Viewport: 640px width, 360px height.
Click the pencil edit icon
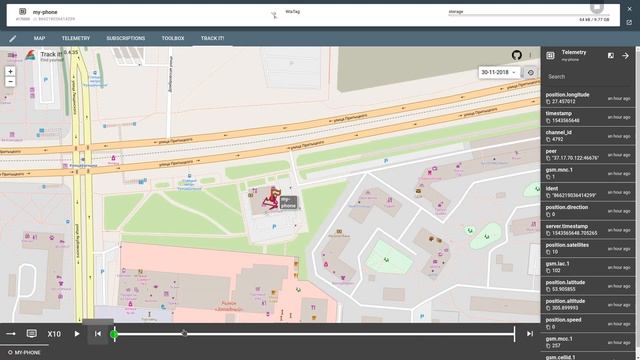[x=12, y=38]
